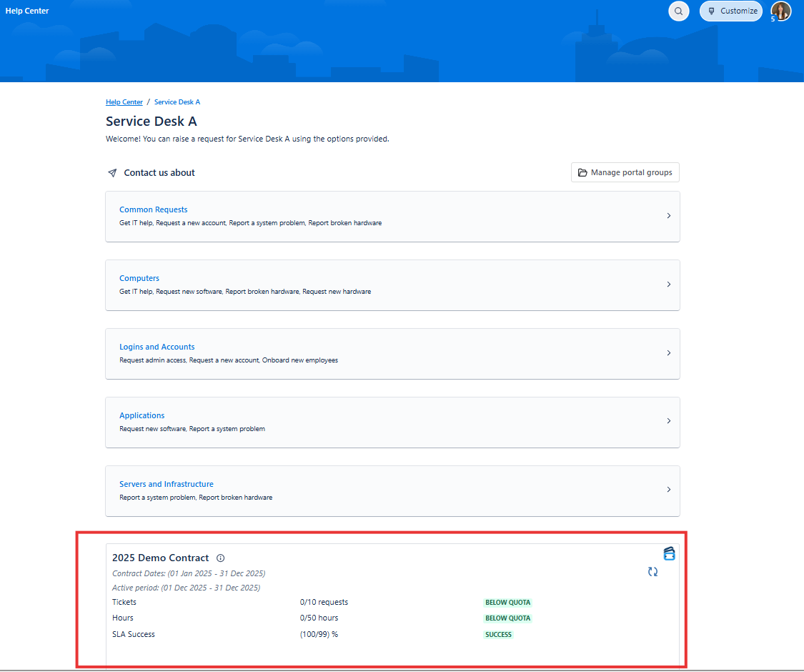Click the Tickets BELOW QUOTA status badge

pyautogui.click(x=507, y=603)
